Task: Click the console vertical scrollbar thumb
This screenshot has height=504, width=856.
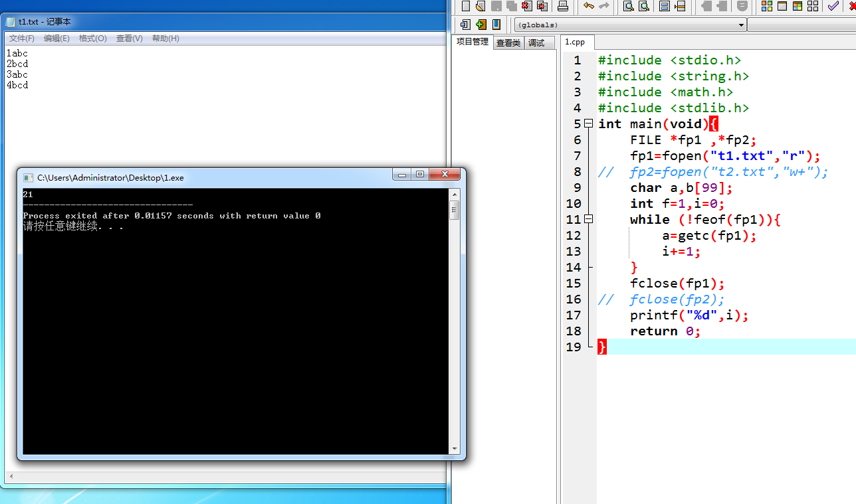Action: pyautogui.click(x=455, y=210)
